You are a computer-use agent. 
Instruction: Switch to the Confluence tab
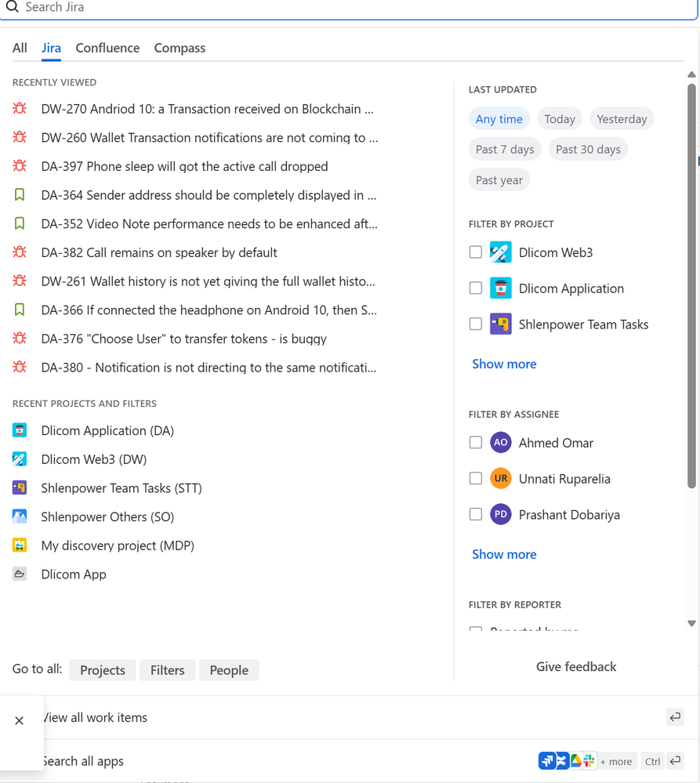[x=107, y=48]
